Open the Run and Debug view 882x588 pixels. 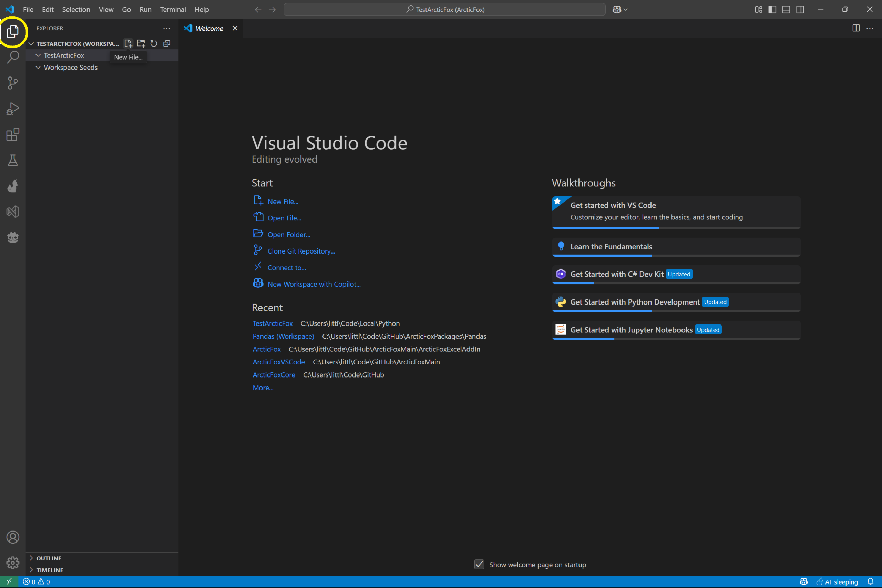point(13,109)
